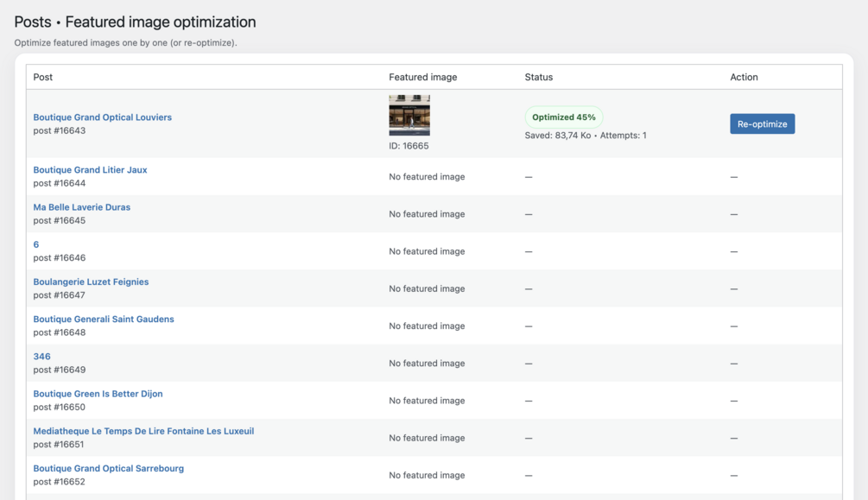Click the Action column header

click(x=744, y=77)
